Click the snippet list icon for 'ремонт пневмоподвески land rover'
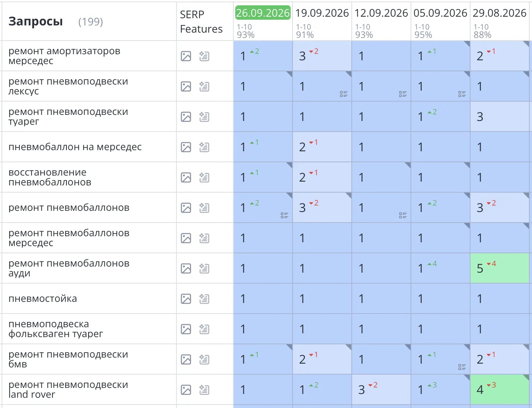This screenshot has width=532, height=408. [204, 390]
